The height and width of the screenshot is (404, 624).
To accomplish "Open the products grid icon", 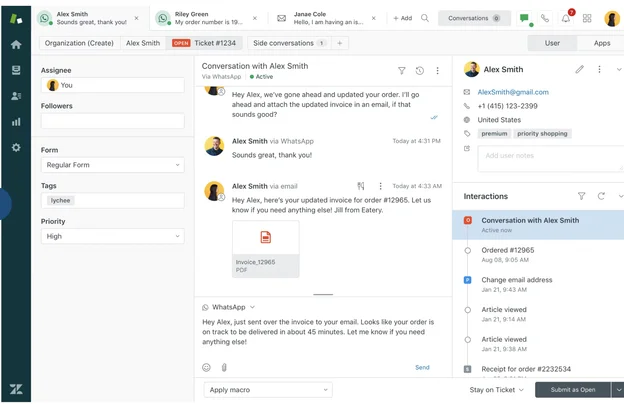I will click(587, 18).
